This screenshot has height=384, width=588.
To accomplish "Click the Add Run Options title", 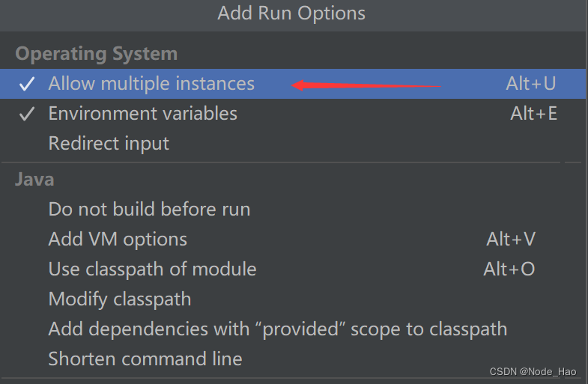I will click(x=291, y=13).
